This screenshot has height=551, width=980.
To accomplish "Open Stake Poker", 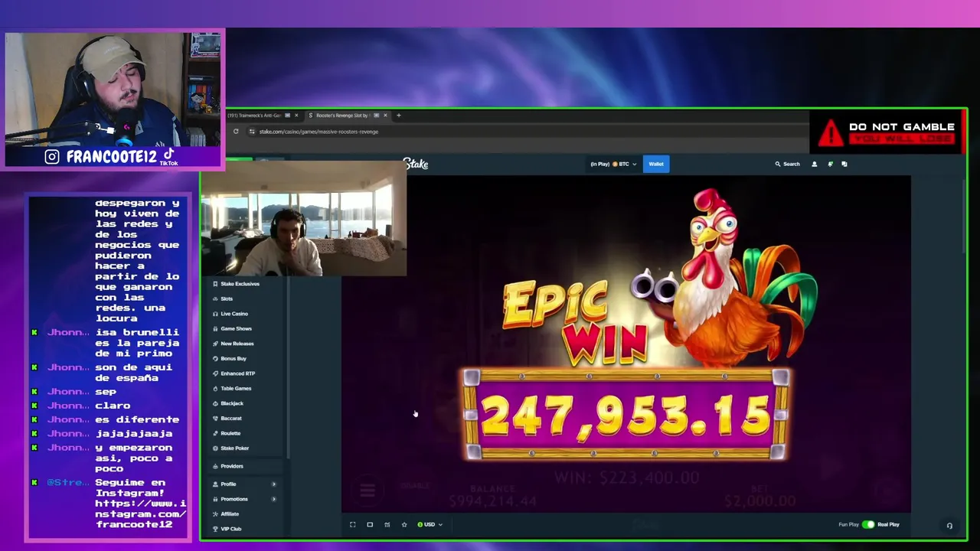I will pyautogui.click(x=234, y=448).
